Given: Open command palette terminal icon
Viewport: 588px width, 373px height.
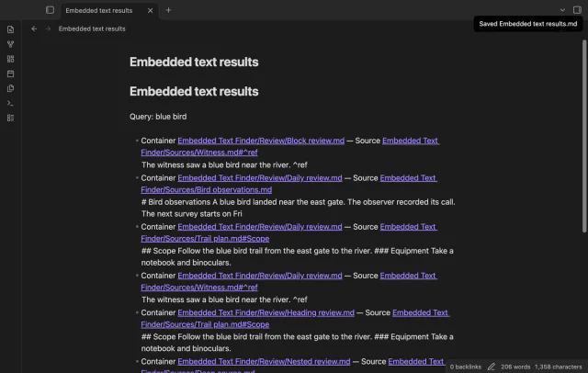Looking at the screenshot, I should 10,103.
